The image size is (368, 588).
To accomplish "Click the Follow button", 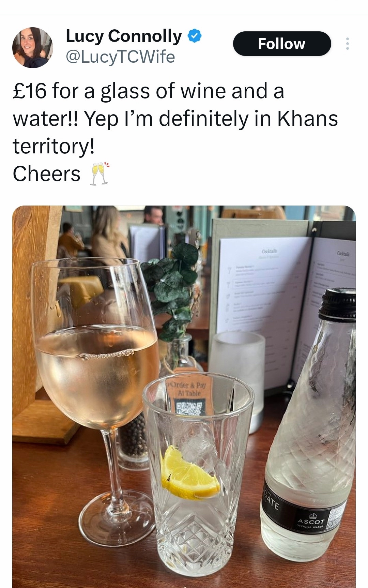I will 282,44.
